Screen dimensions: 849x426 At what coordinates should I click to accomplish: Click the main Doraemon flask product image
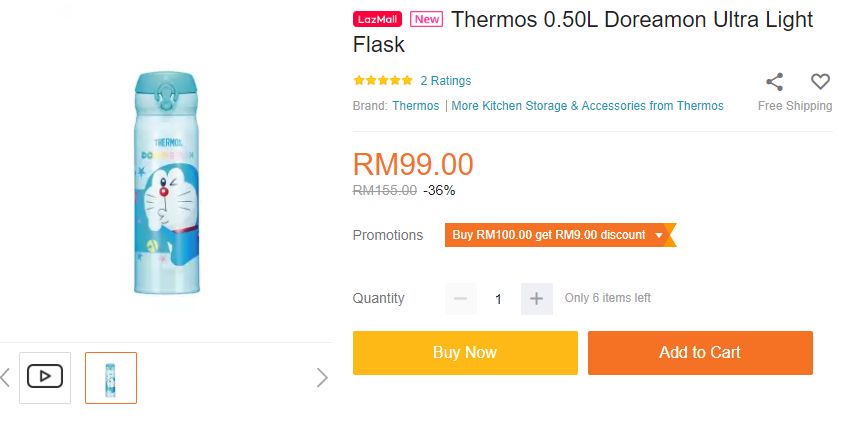(168, 183)
